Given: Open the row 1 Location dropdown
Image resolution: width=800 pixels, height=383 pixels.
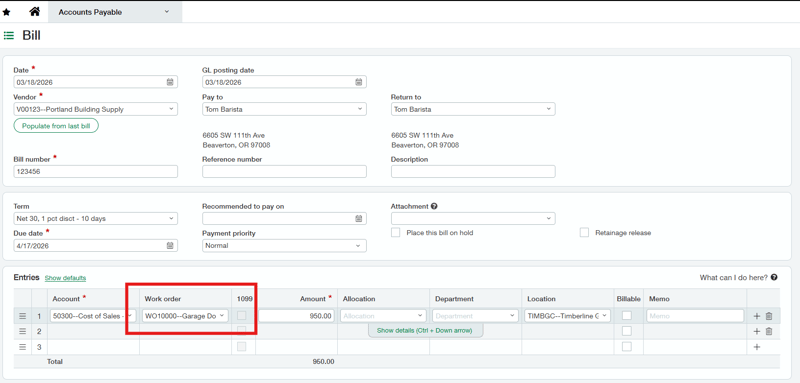Looking at the screenshot, I should pyautogui.click(x=605, y=316).
